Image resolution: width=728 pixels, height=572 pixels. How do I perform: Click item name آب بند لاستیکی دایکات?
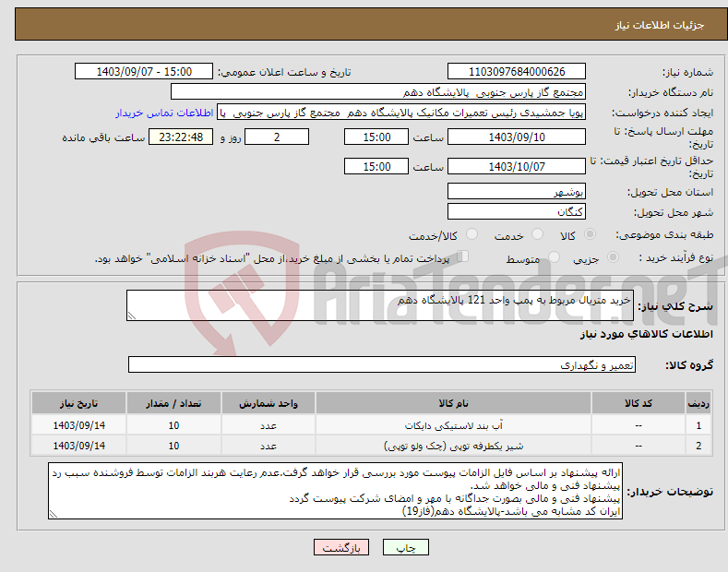[454, 425]
